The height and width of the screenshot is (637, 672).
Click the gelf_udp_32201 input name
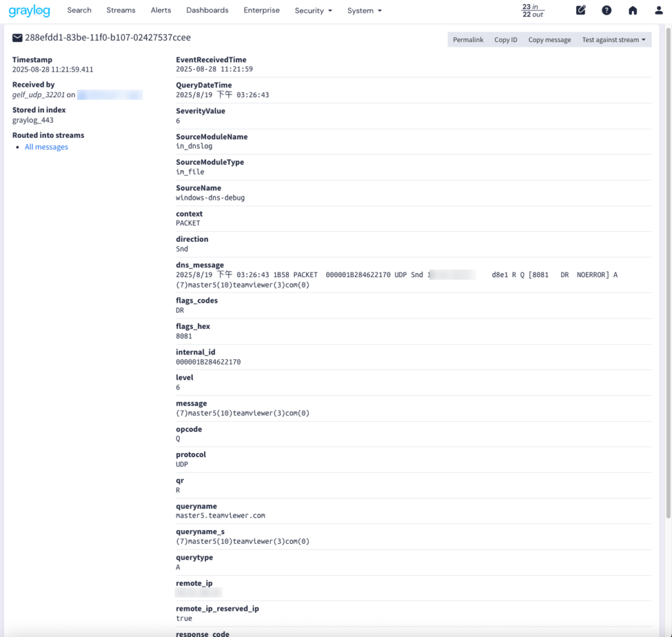[39, 95]
